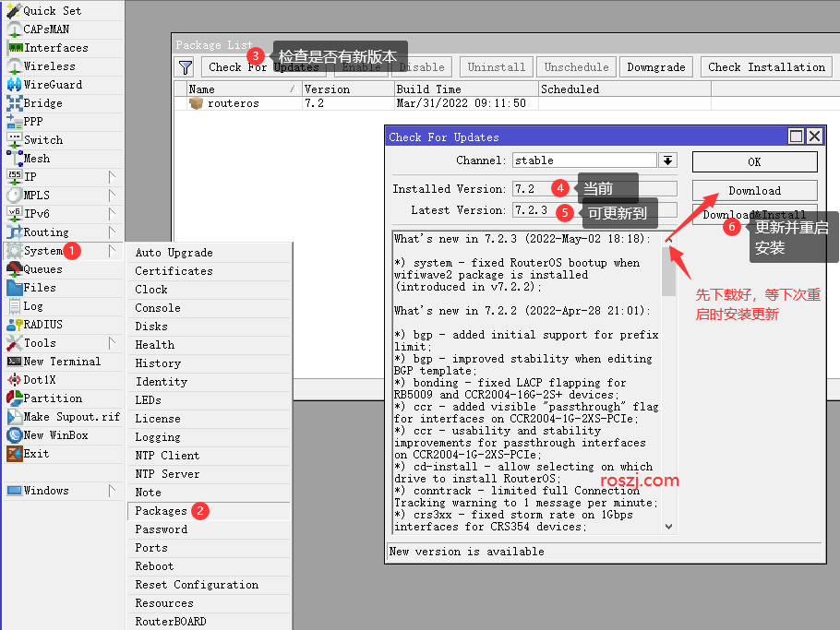The image size is (840, 630).
Task: Click the MPLS menu icon
Action: 14,196
